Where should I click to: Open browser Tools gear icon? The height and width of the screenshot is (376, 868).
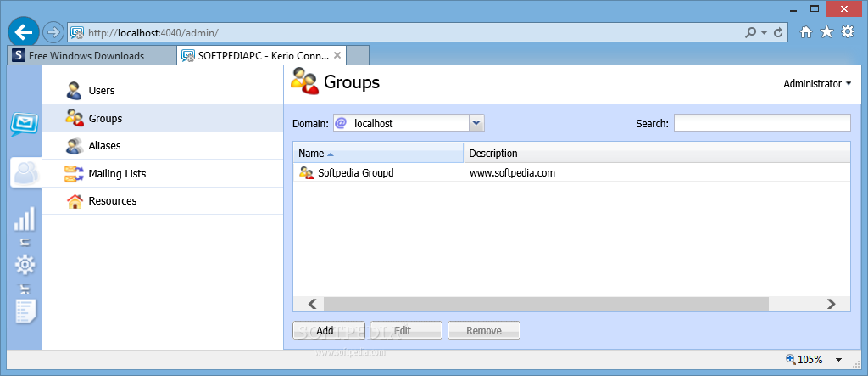pyautogui.click(x=848, y=32)
